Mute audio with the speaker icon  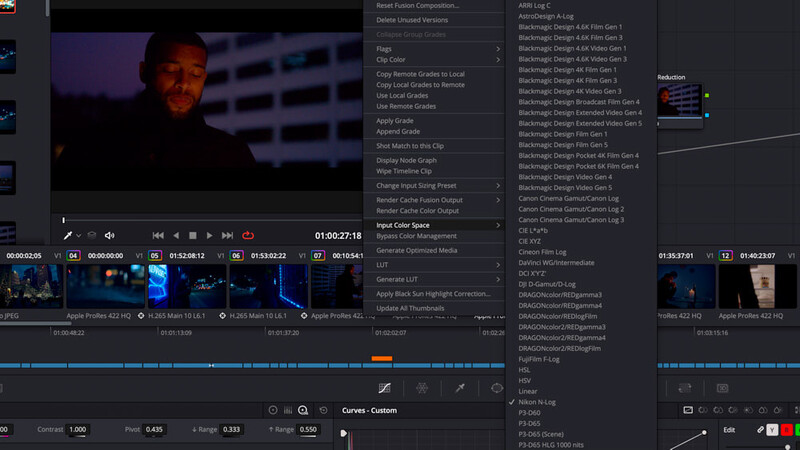tap(109, 235)
